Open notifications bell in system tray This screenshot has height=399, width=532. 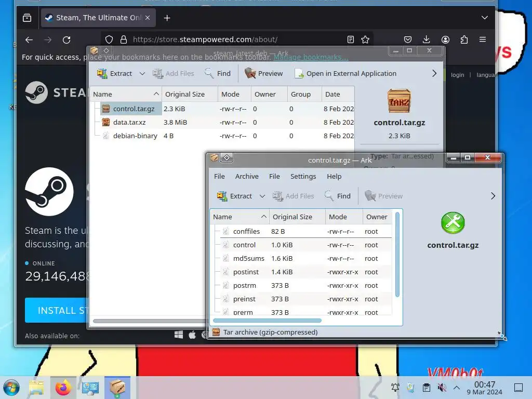[x=395, y=388]
